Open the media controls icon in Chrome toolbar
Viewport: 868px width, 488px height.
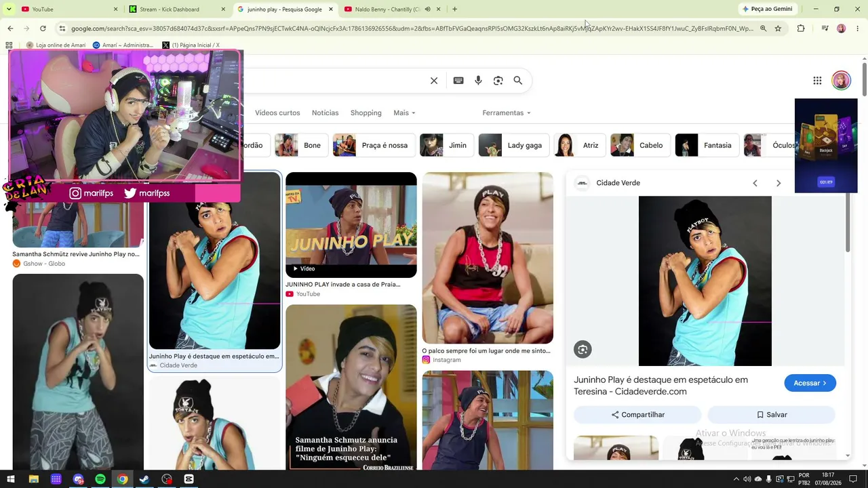[x=825, y=28]
